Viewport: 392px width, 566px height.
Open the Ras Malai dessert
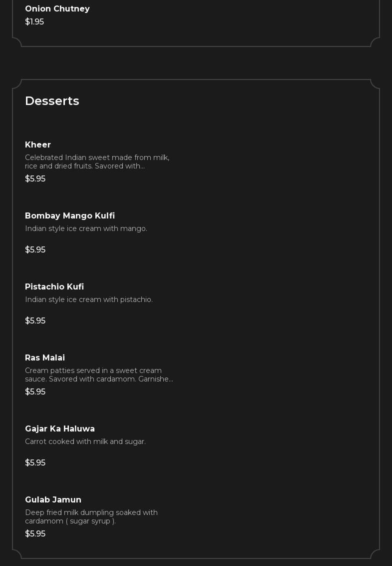(45, 358)
